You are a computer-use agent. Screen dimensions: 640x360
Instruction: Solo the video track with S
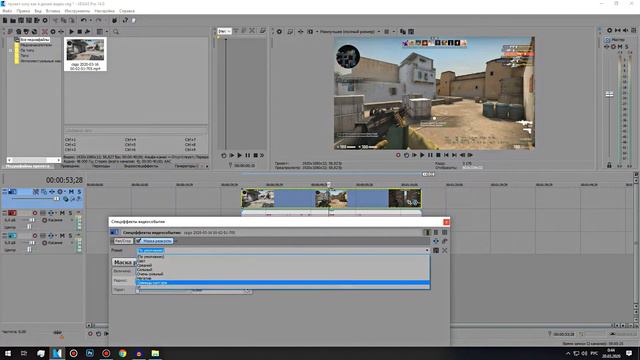[79, 191]
